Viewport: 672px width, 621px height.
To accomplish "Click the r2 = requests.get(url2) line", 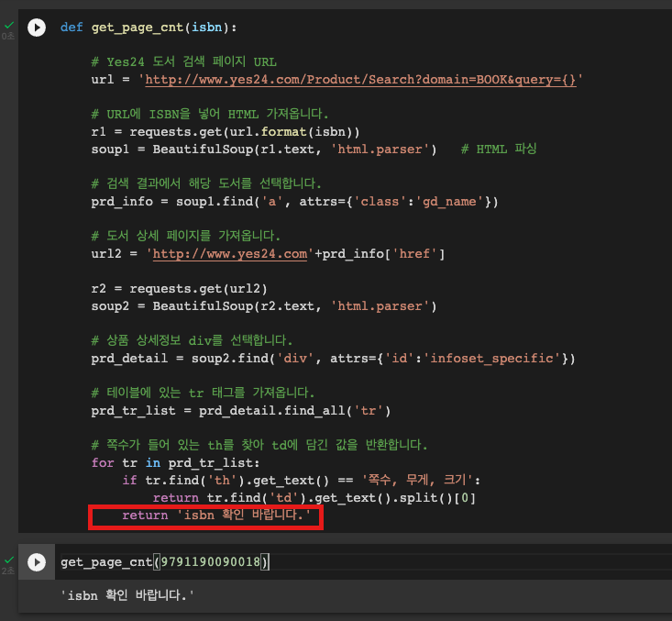I will coord(179,289).
